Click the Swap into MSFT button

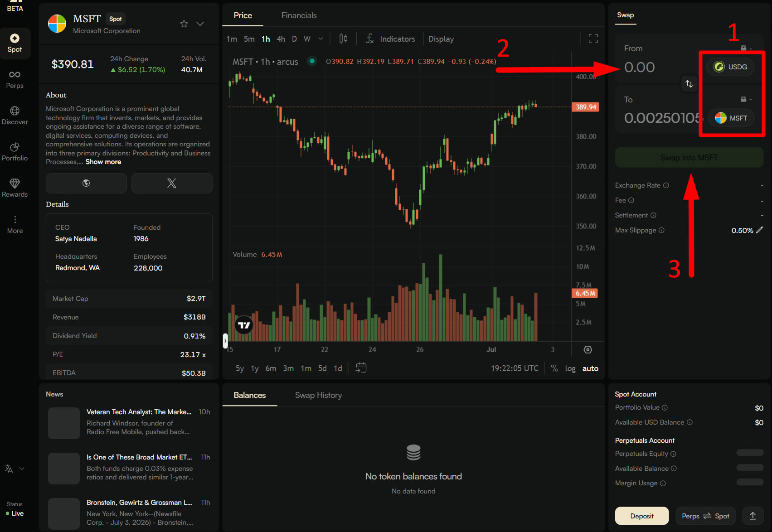(x=689, y=157)
